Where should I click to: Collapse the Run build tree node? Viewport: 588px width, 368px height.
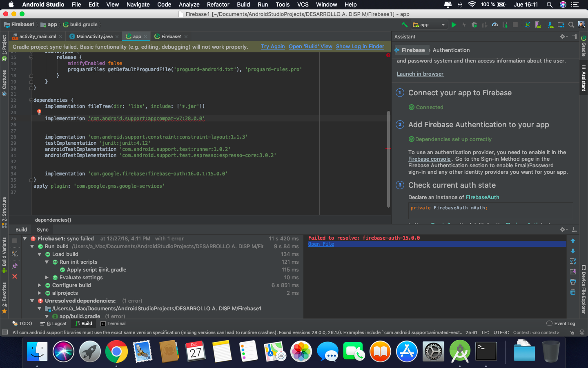click(x=32, y=246)
